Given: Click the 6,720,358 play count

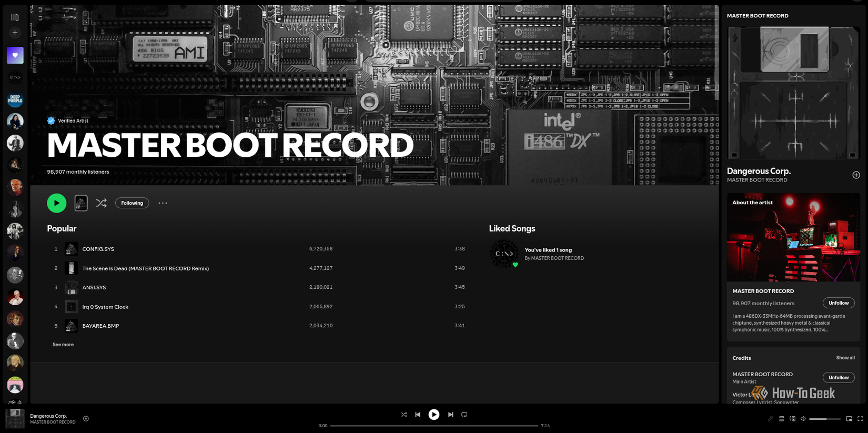Looking at the screenshot, I should [x=321, y=249].
